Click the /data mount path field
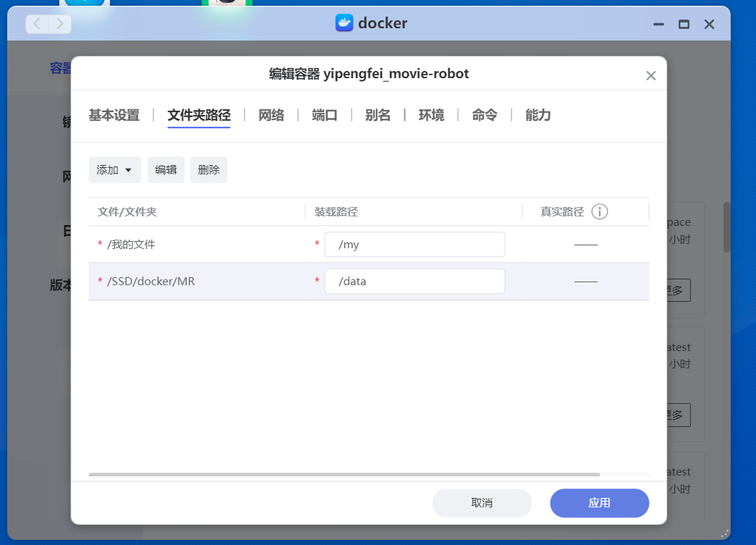This screenshot has height=545, width=756. (415, 281)
